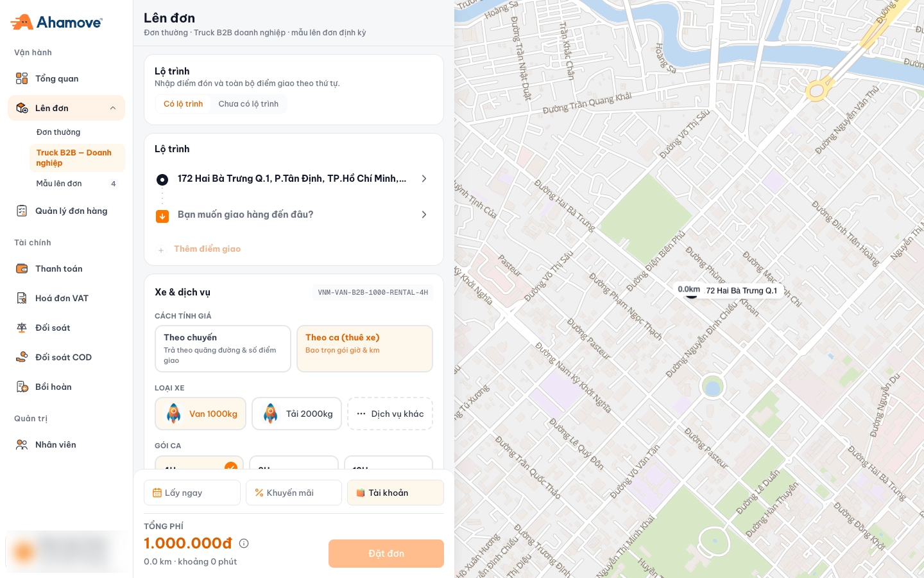Screen dimensions: 924x578
Task: Open the Bồi hoàn icon
Action: [x=22, y=387]
